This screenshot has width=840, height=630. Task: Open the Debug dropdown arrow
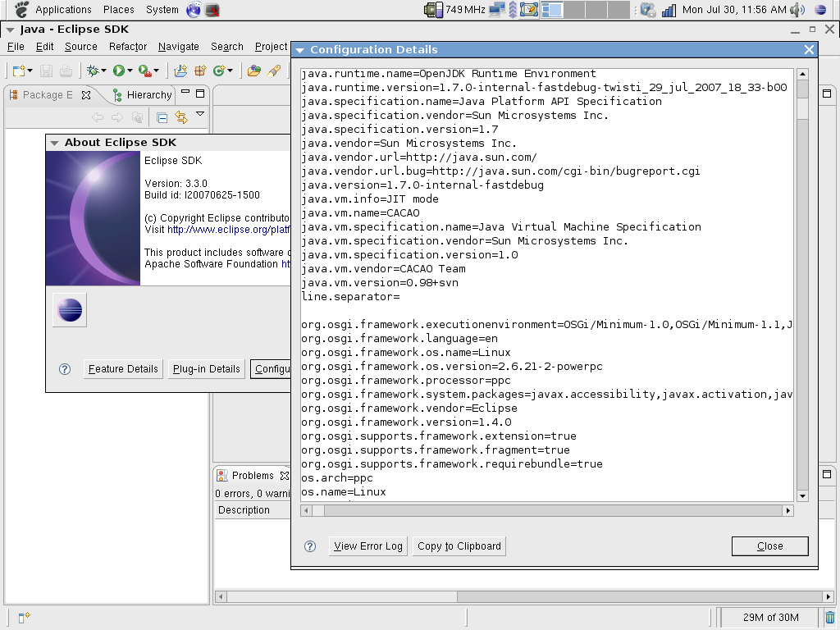(103, 71)
